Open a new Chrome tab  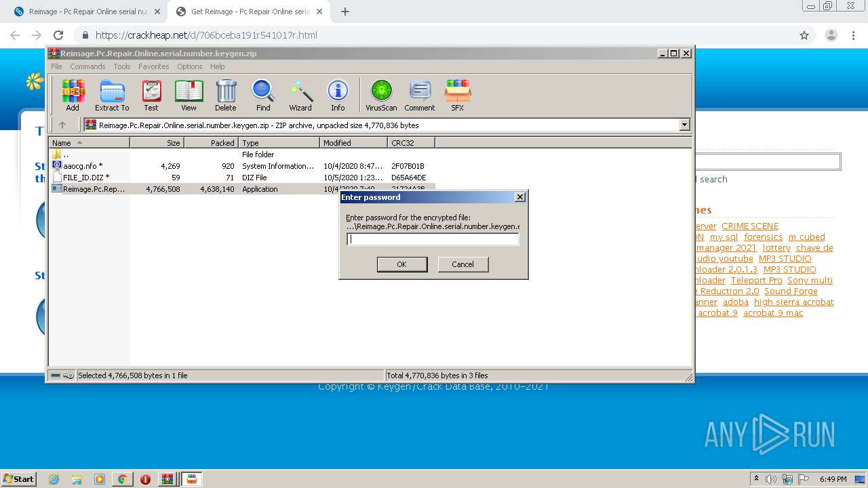[345, 12]
